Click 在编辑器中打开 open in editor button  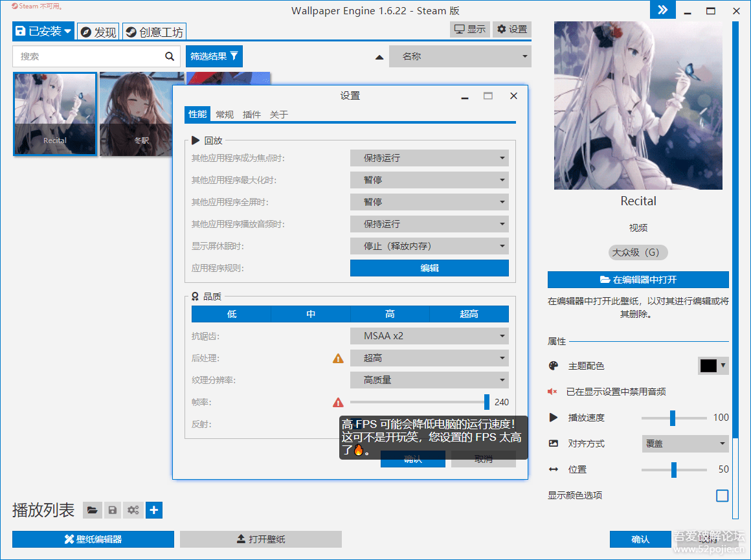[638, 280]
